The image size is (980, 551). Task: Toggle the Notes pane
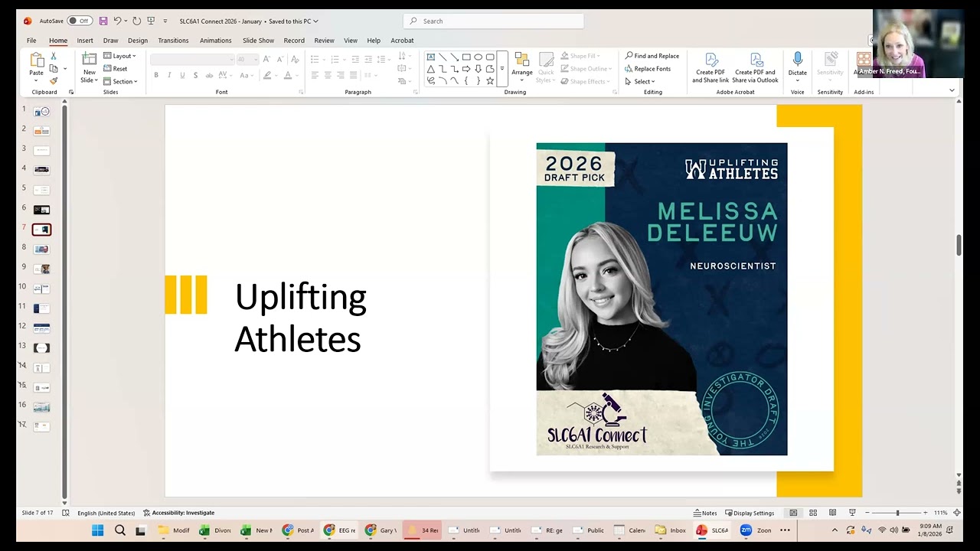coord(705,513)
